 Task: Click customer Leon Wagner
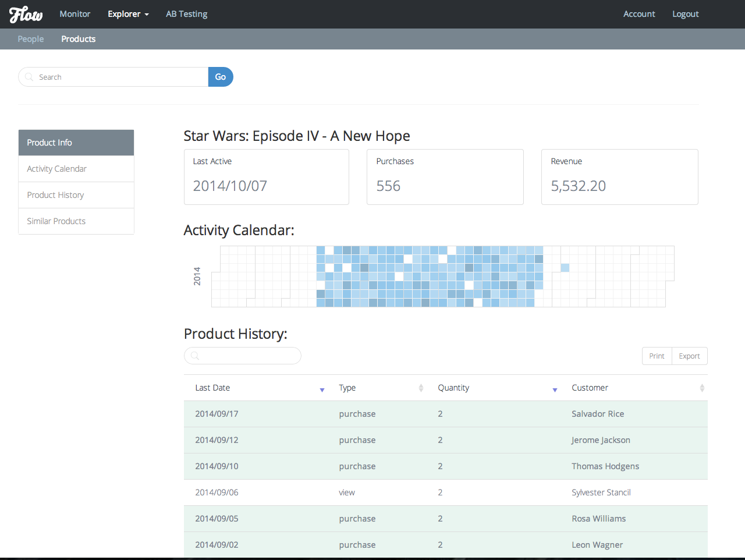pyautogui.click(x=597, y=545)
